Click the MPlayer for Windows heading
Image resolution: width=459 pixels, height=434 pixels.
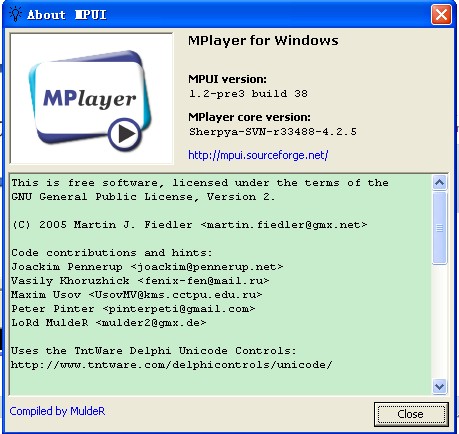coord(263,41)
